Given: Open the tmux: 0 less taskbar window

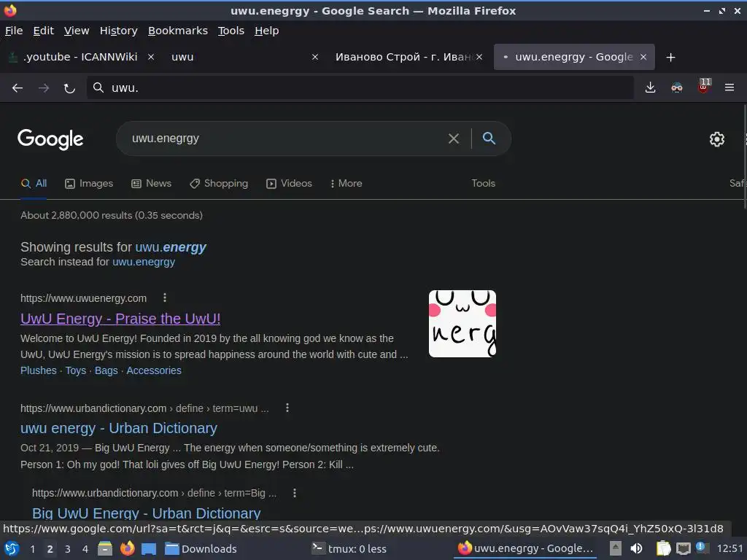Looking at the screenshot, I should (x=349, y=548).
